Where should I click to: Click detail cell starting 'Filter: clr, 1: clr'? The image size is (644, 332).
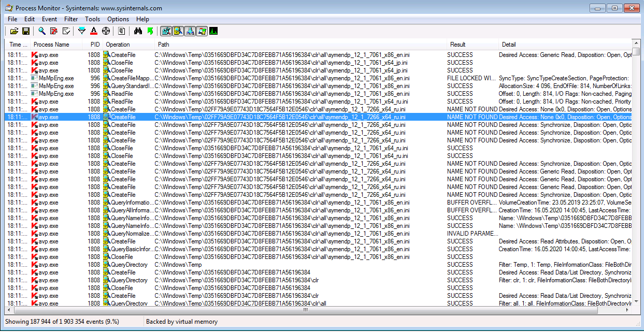click(565, 280)
